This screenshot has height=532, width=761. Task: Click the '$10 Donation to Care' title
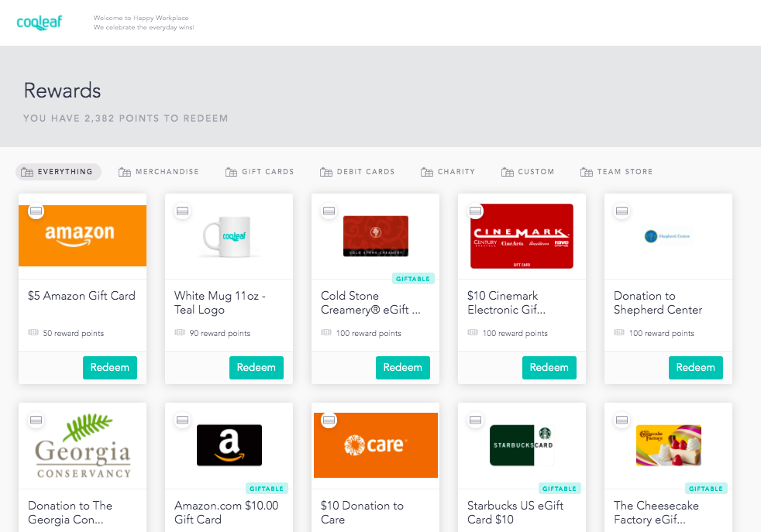tap(362, 513)
